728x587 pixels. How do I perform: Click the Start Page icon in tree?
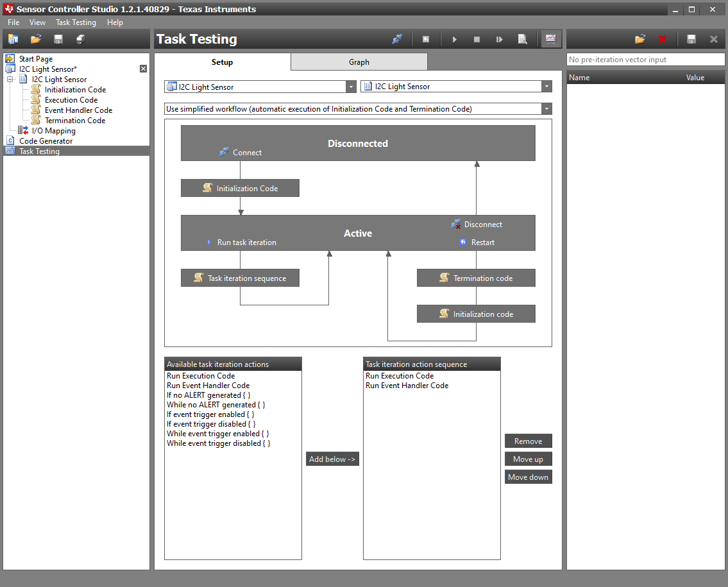pos(10,58)
